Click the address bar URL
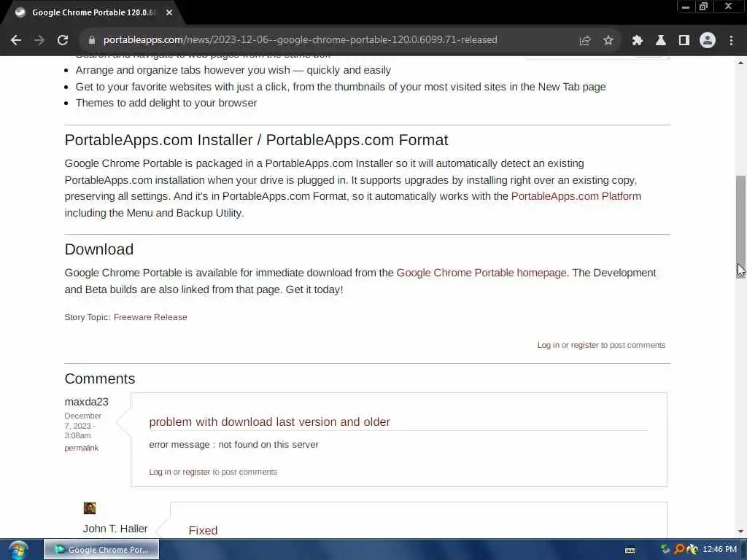Screen dimensions: 747x560 (x=300, y=40)
